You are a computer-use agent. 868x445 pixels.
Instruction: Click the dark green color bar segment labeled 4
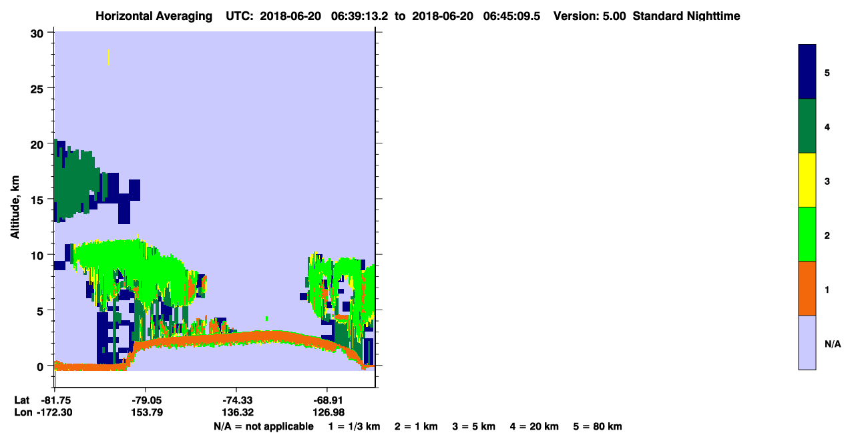[x=807, y=126]
